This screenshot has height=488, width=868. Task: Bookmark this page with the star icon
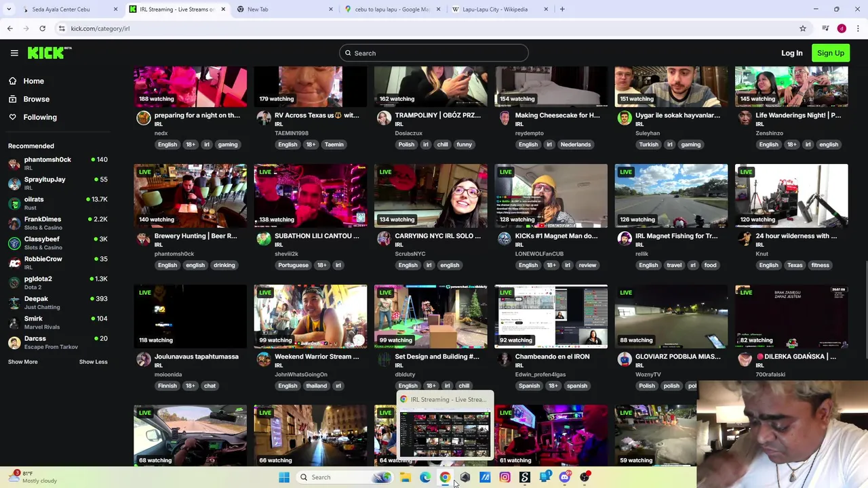803,28
